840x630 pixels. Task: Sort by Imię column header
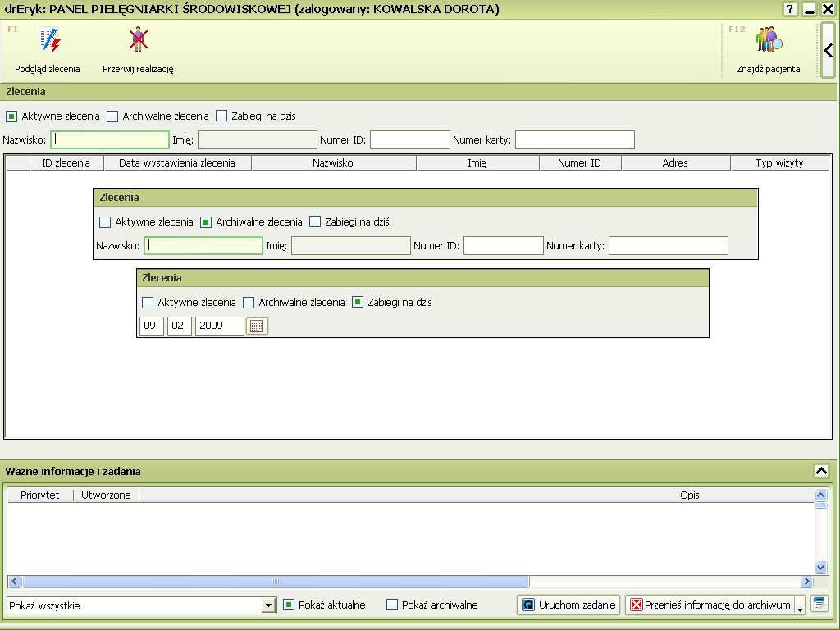pos(477,163)
